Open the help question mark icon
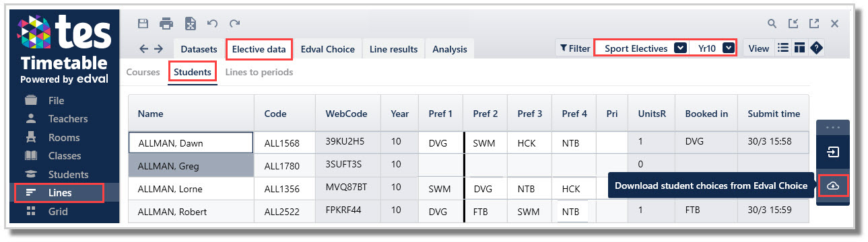Viewport: 868px width, 242px height. (x=817, y=48)
